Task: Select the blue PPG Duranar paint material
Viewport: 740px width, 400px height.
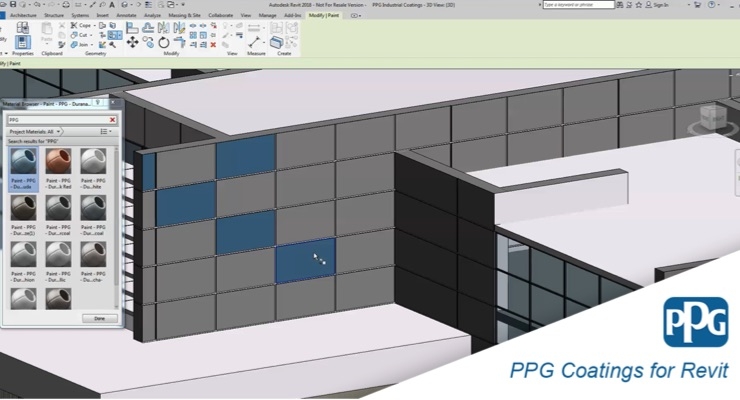Action: click(23, 168)
